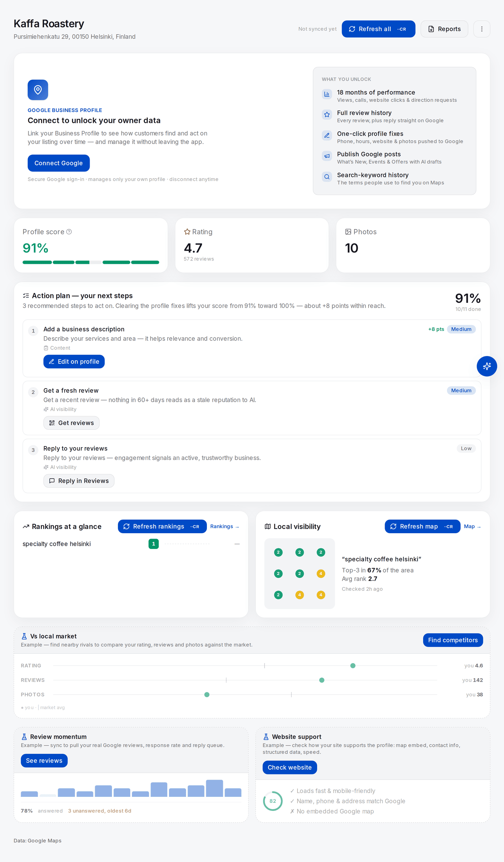Click the specialty coffee helsinki keyword row

(131, 544)
